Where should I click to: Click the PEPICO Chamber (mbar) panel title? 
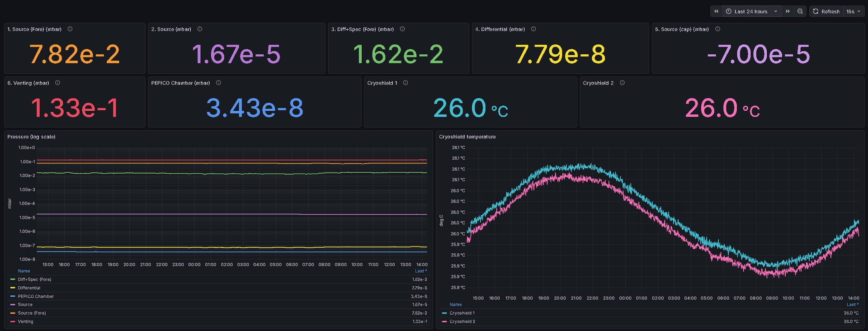tap(181, 83)
